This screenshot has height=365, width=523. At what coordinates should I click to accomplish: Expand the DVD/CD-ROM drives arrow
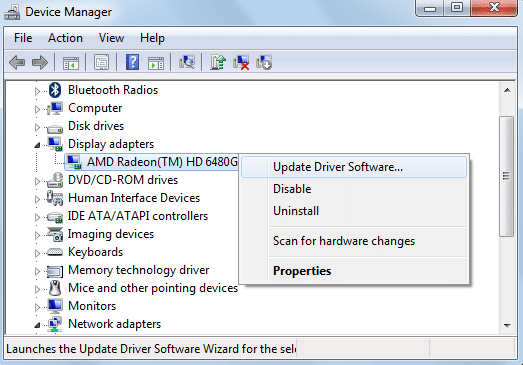[37, 181]
